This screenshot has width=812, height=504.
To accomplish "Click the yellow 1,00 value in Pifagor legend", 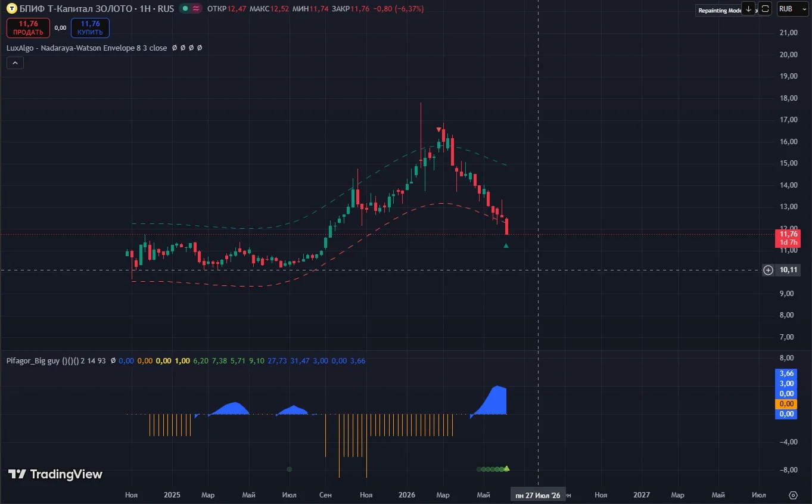I will tap(182, 361).
